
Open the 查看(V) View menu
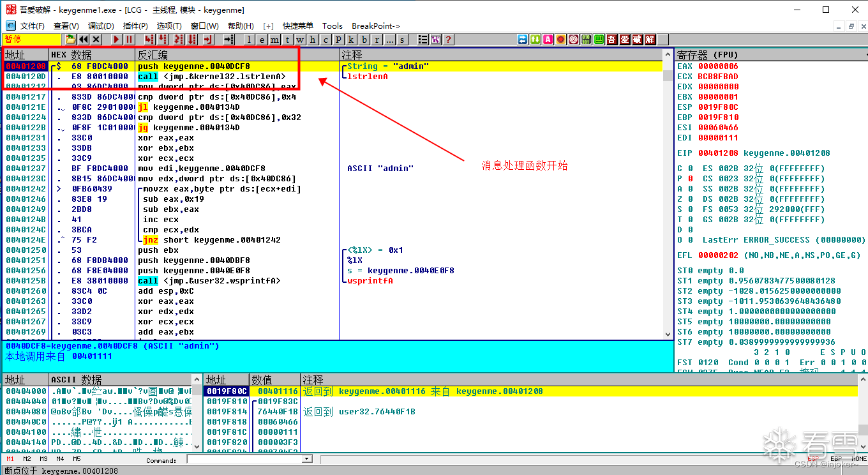(x=66, y=26)
